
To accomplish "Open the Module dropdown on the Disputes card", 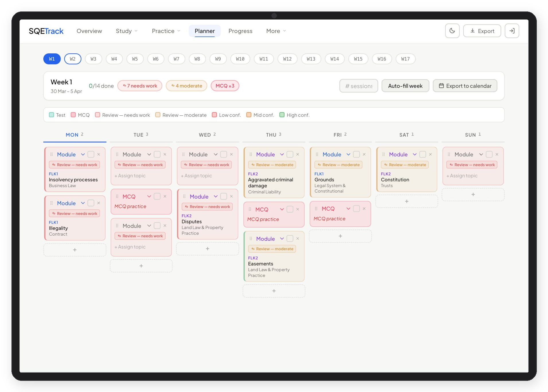I will point(215,196).
